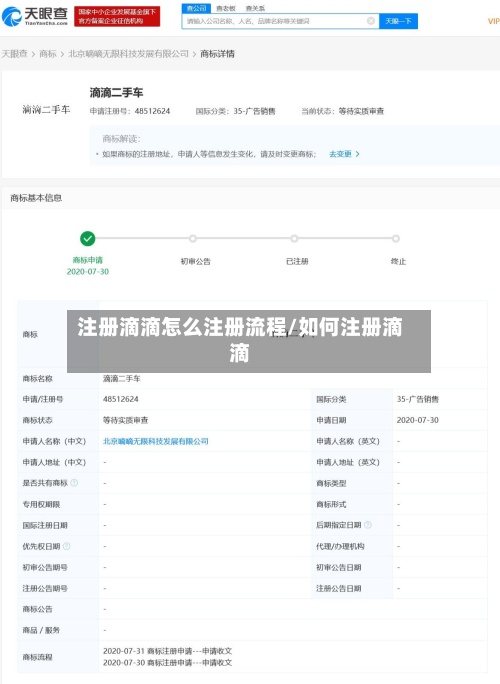500x684 pixels.
Task: Click the 天眼一下 search button
Action: (398, 21)
